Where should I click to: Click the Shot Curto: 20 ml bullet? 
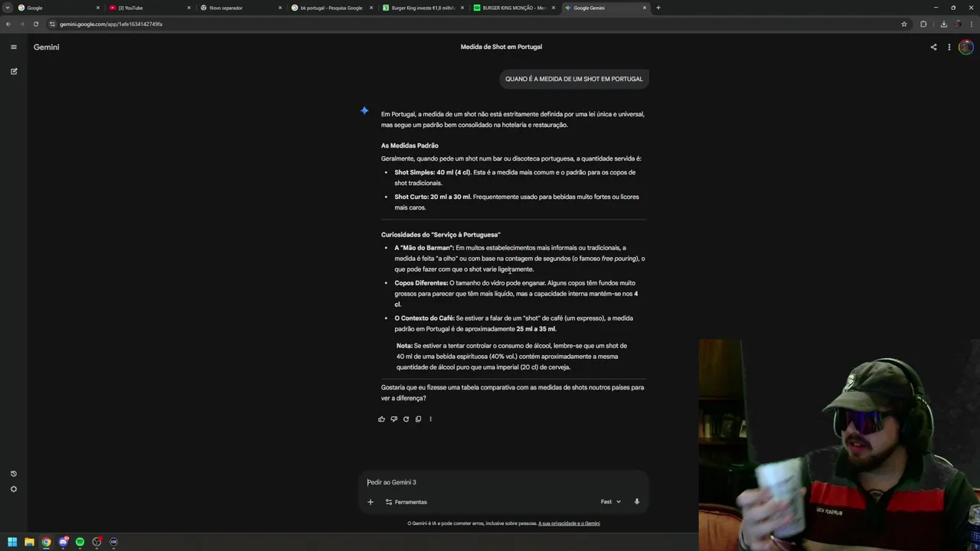click(x=517, y=202)
